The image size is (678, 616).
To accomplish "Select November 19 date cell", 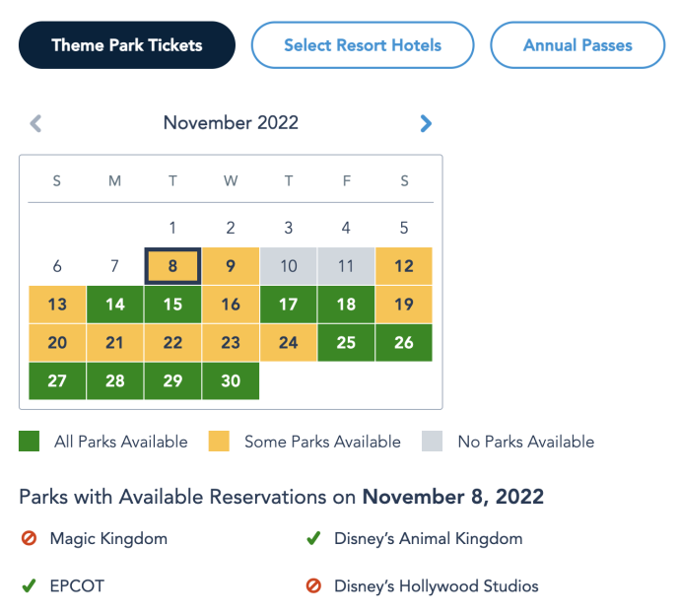I will click(404, 305).
